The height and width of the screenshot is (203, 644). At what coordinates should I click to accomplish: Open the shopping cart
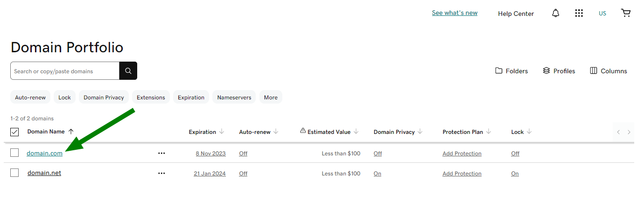[626, 13]
